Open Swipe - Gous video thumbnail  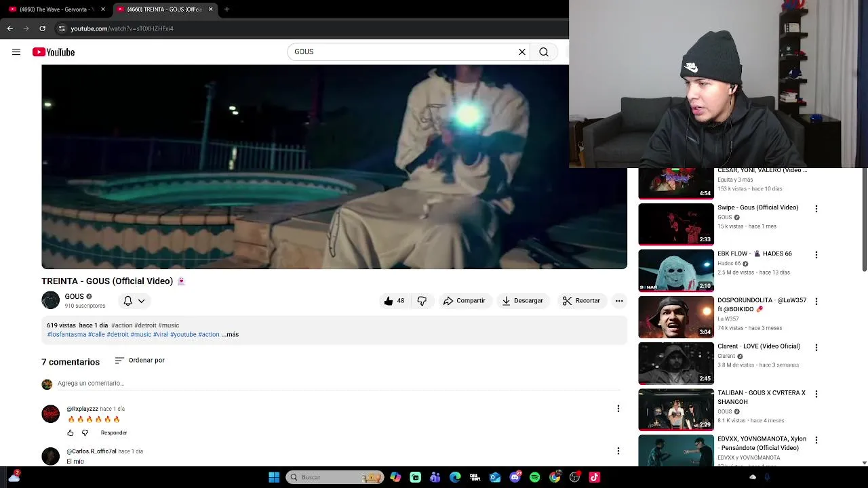(x=676, y=224)
